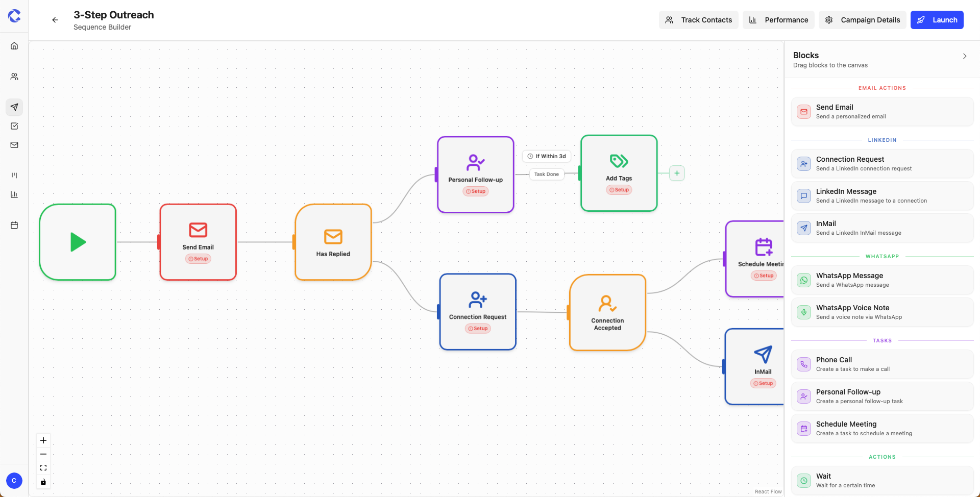Click the Task Done edge label

(x=547, y=174)
